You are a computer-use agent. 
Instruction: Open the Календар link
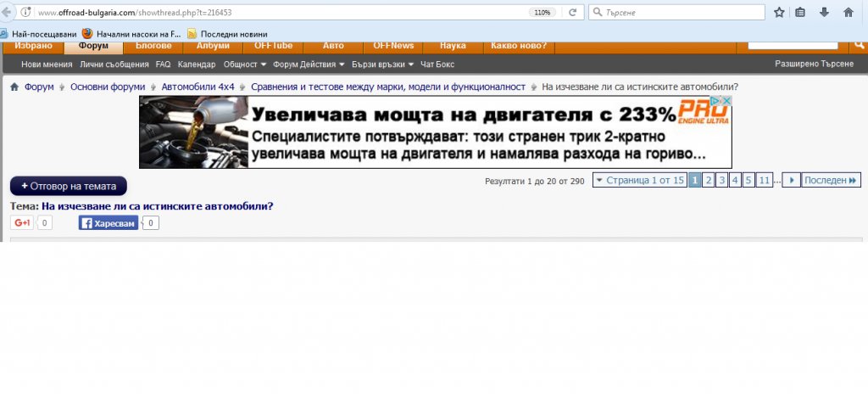[197, 64]
